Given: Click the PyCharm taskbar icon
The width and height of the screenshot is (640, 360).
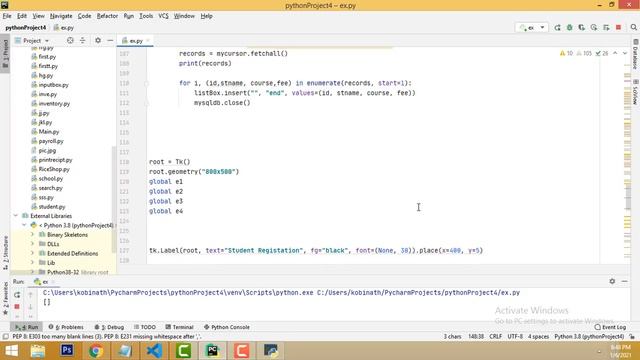Looking at the screenshot, I should [212, 351].
